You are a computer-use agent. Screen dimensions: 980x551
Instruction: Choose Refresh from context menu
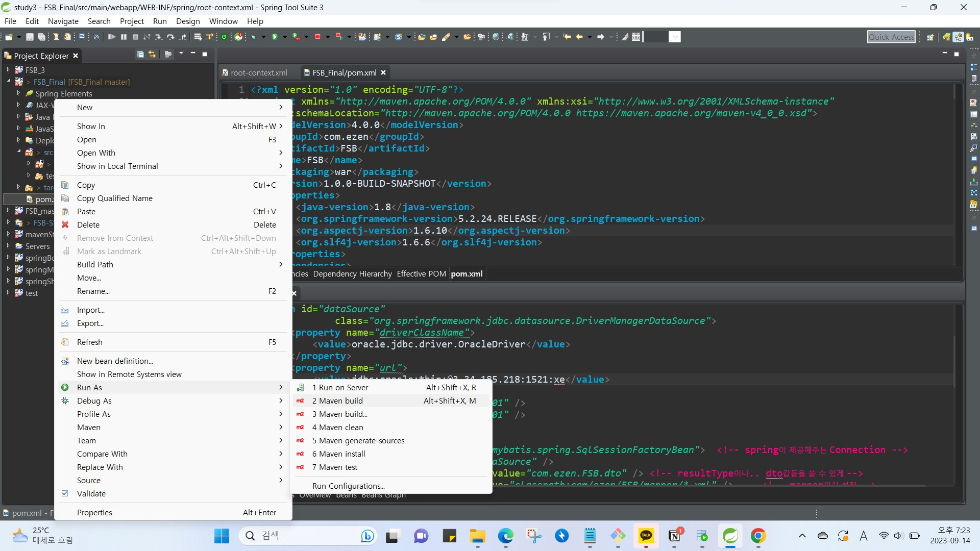173,342
